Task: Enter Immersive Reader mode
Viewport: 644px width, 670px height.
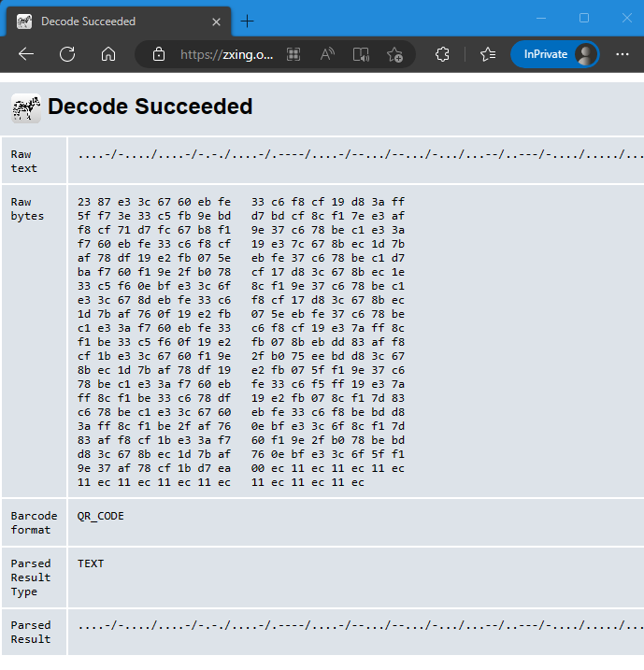Action: (361, 54)
